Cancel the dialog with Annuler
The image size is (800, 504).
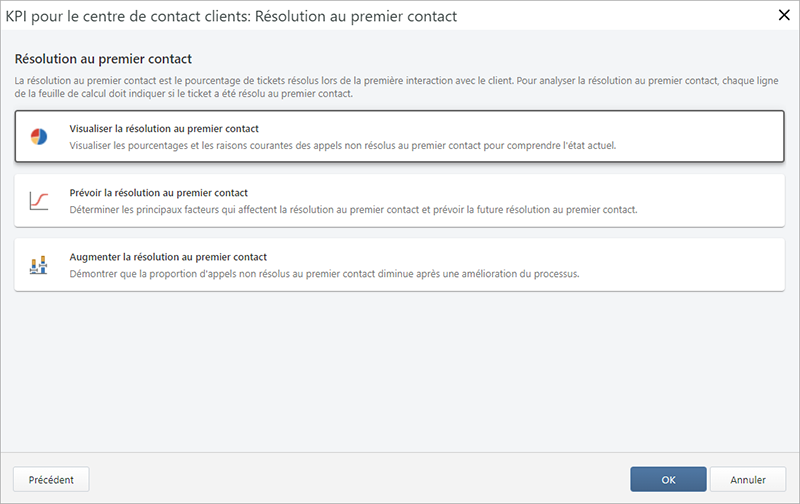[x=748, y=479]
